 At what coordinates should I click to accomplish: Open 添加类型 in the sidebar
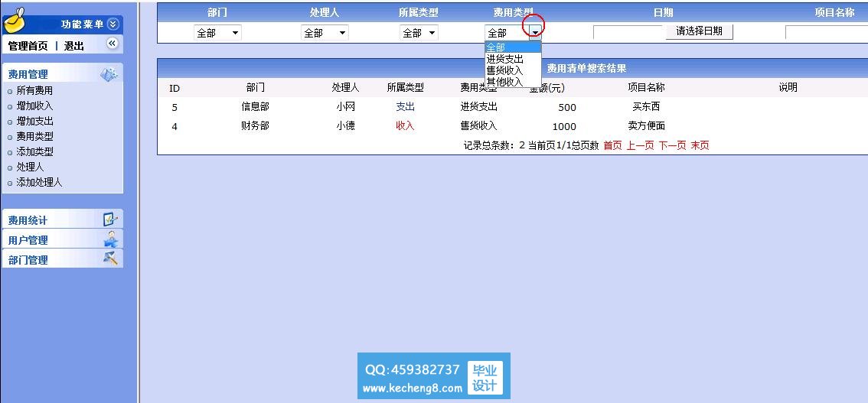[34, 151]
